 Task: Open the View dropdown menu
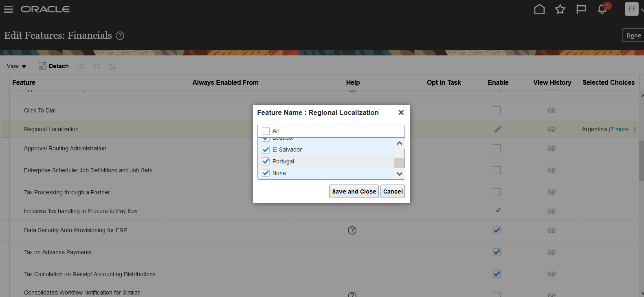pyautogui.click(x=16, y=66)
